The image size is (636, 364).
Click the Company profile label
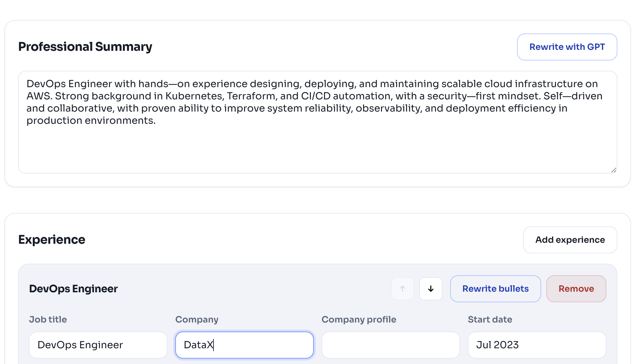coord(359,319)
